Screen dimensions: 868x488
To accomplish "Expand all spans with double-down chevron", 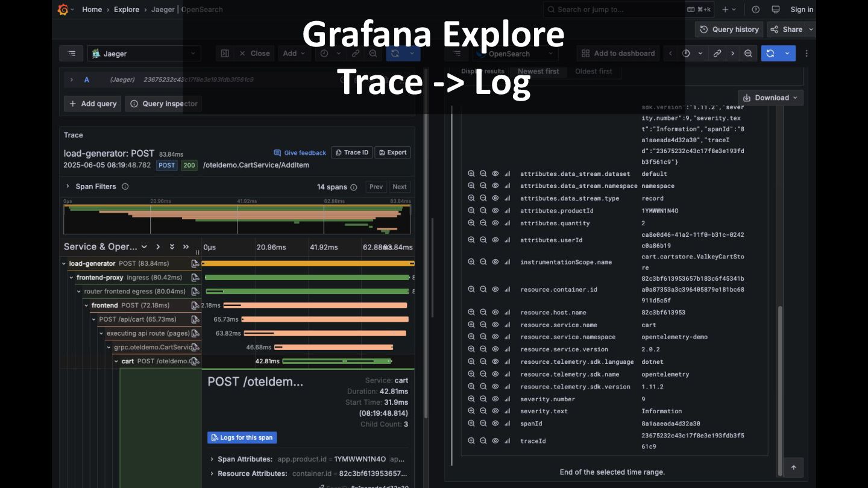I will click(172, 247).
